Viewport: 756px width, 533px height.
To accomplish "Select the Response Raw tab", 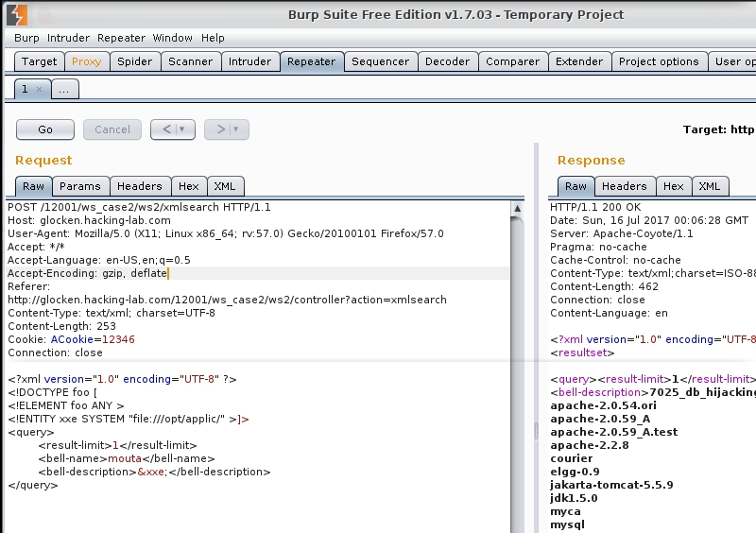I will point(576,186).
